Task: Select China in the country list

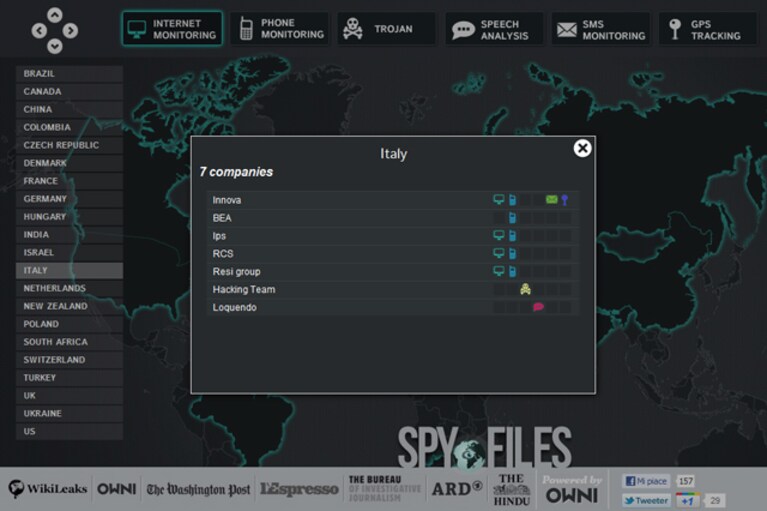Action: coord(69,109)
